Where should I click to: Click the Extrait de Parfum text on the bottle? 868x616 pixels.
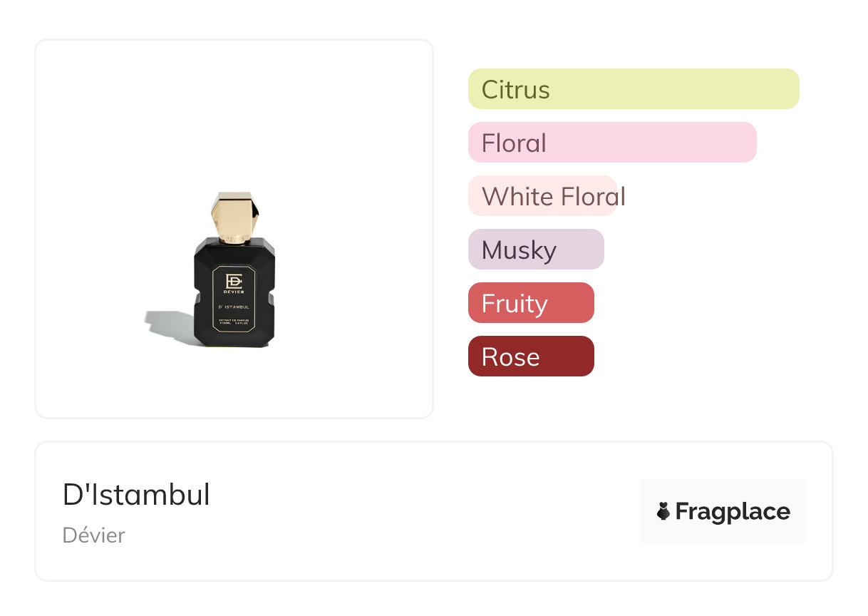point(234,323)
